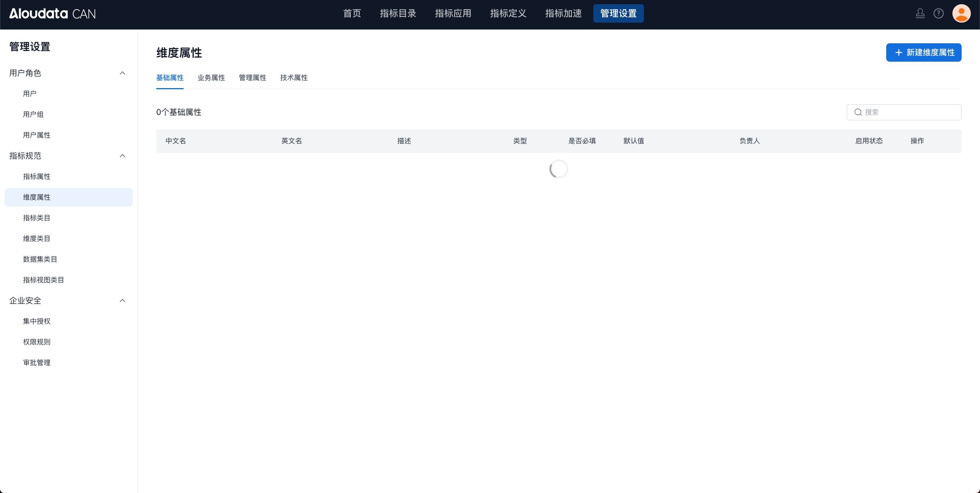Open 用户组 in the sidebar
The width and height of the screenshot is (980, 493).
click(33, 115)
